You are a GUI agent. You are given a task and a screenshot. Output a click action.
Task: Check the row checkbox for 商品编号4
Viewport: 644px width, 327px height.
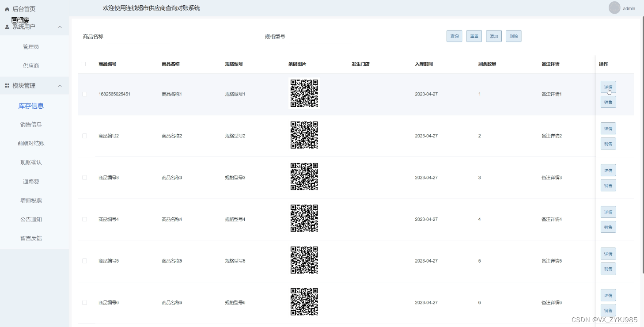84,219
